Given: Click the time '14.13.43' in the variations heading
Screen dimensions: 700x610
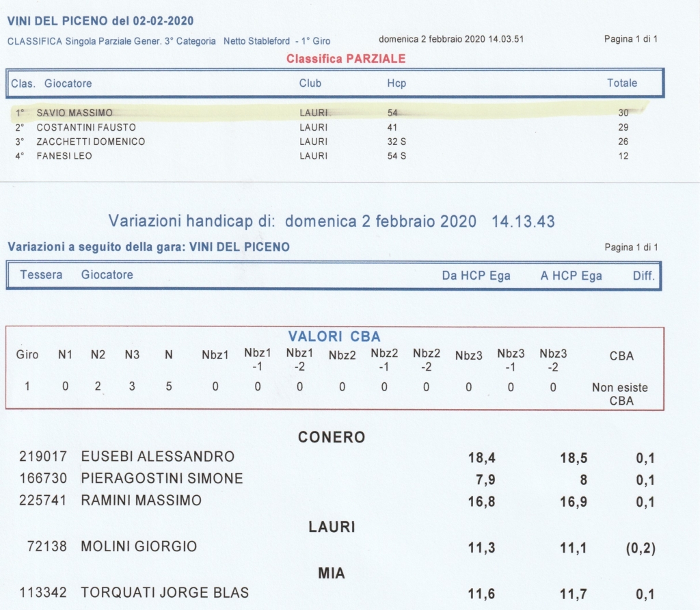Looking at the screenshot, I should (523, 222).
